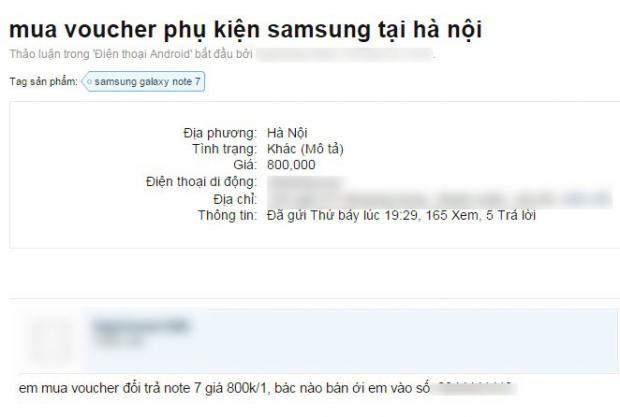620x417 pixels.
Task: Click the 'Địa phương:' field label
Action: 220,133
